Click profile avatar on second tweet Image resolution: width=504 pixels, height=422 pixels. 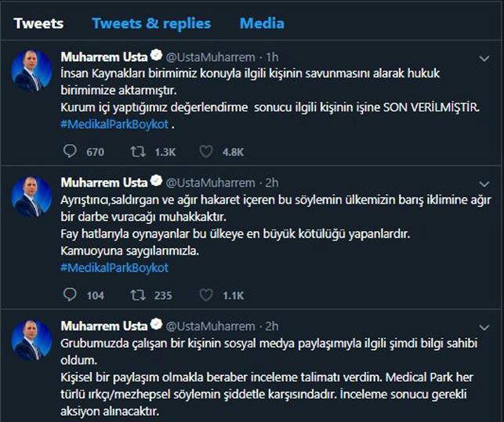click(x=32, y=197)
